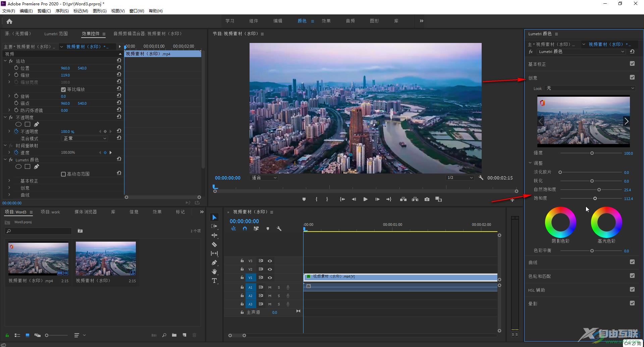
Task: Toggle HSL 辅助 section checkbox
Action: [632, 290]
